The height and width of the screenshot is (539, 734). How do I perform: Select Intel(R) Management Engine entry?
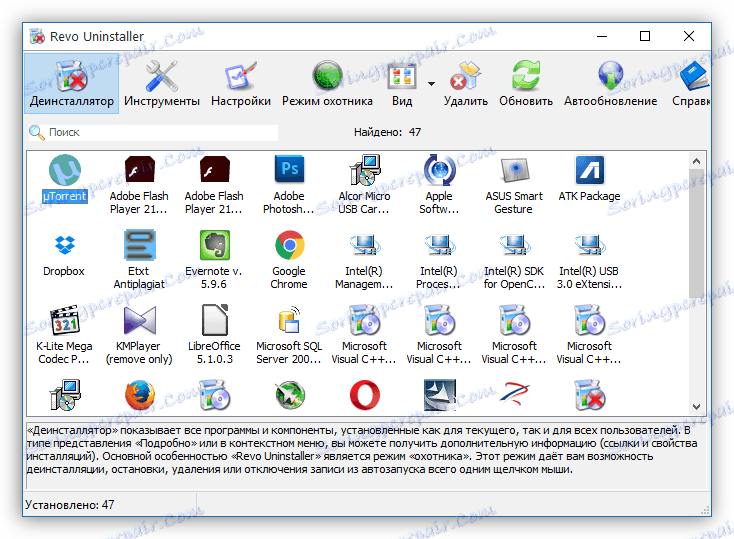tap(364, 259)
